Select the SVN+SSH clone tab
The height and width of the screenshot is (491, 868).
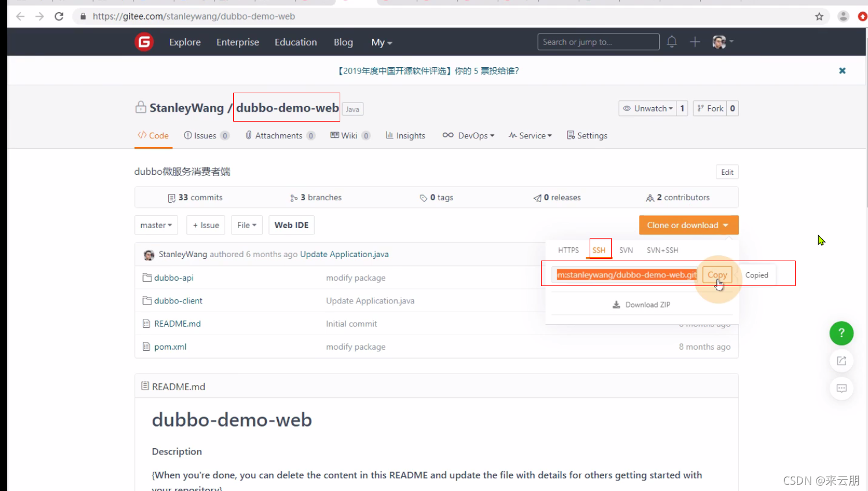(x=663, y=250)
